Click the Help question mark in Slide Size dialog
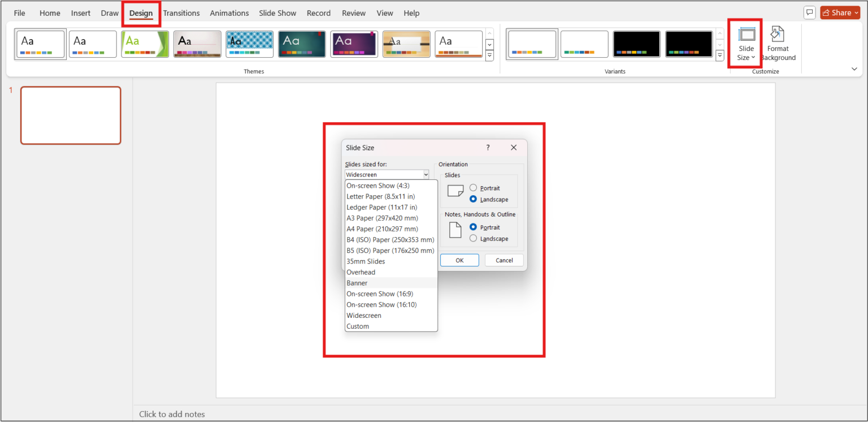The height and width of the screenshot is (422, 868). (488, 147)
